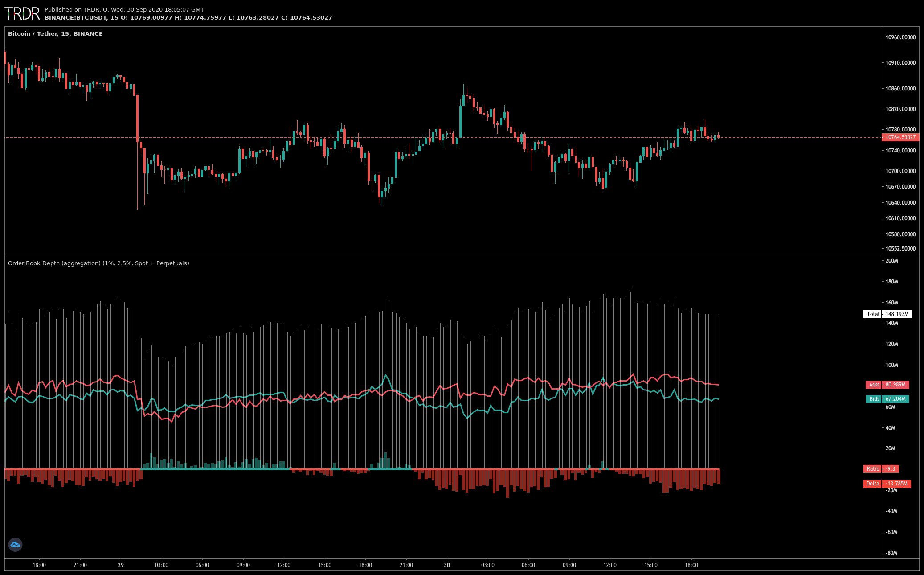Click the 10552.50000 price scale label

[x=900, y=249]
